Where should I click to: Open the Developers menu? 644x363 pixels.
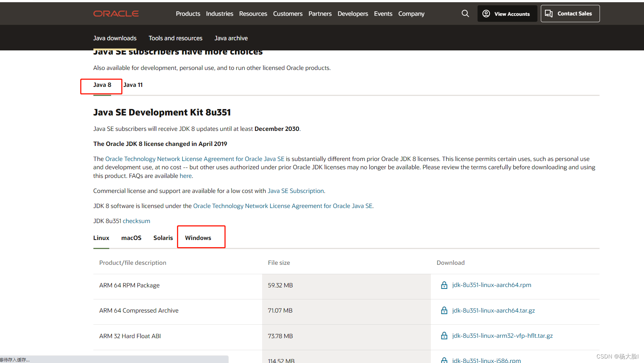(x=353, y=14)
